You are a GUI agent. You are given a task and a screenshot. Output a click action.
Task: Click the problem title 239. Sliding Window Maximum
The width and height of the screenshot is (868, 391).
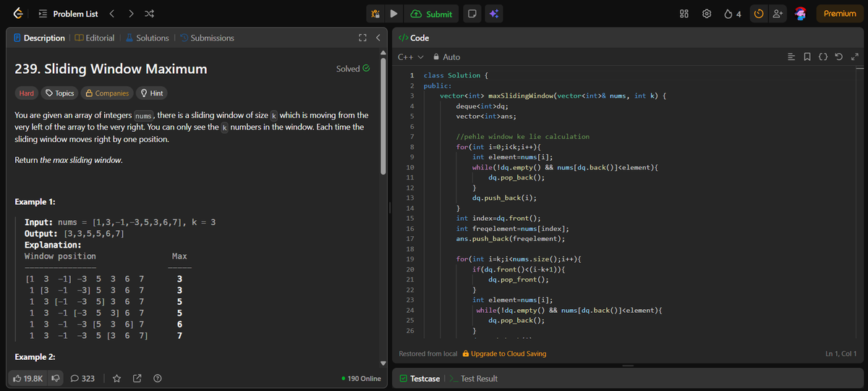(111, 69)
